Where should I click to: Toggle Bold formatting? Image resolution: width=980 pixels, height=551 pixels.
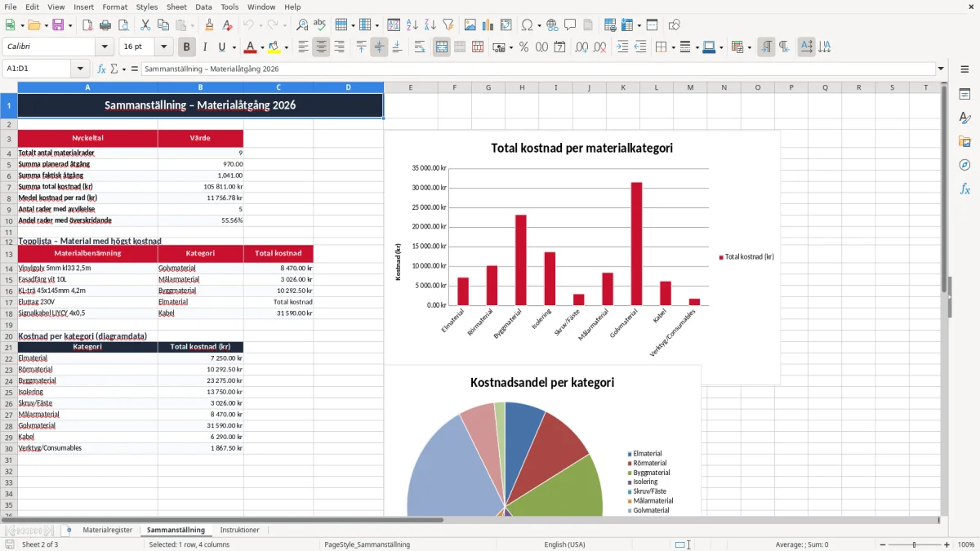click(187, 47)
